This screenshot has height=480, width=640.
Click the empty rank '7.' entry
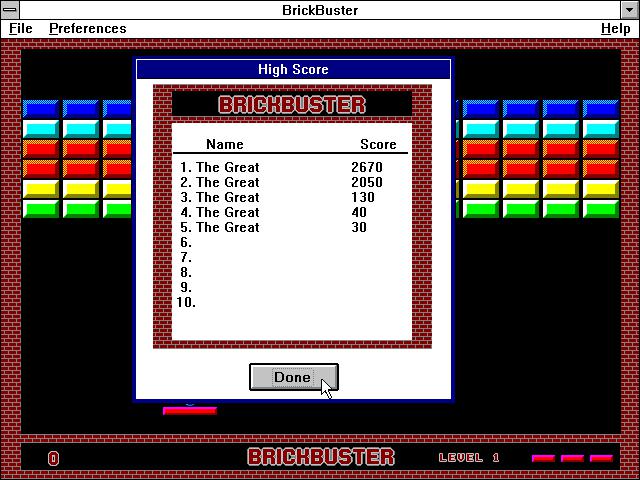coord(186,258)
